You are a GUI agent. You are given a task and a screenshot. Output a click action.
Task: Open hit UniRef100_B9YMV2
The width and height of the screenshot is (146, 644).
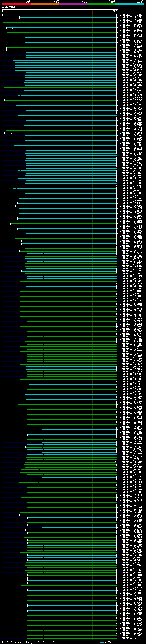[131, 37]
